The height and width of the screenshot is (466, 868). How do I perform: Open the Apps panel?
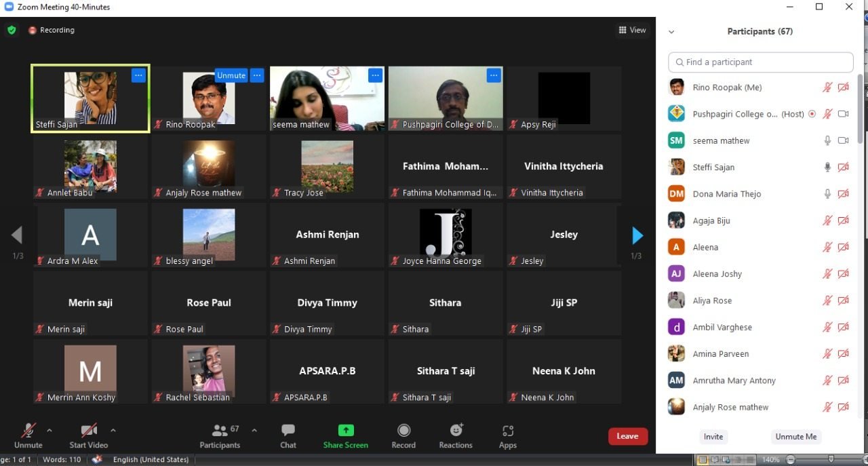point(508,435)
